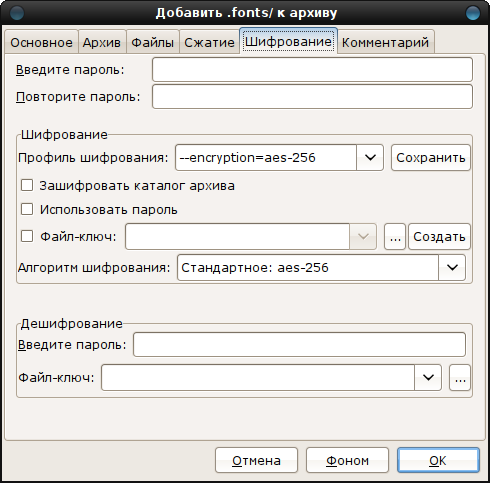Toggle the Файл-ключ checkbox under Шифрование
490x483 pixels.
(27, 236)
